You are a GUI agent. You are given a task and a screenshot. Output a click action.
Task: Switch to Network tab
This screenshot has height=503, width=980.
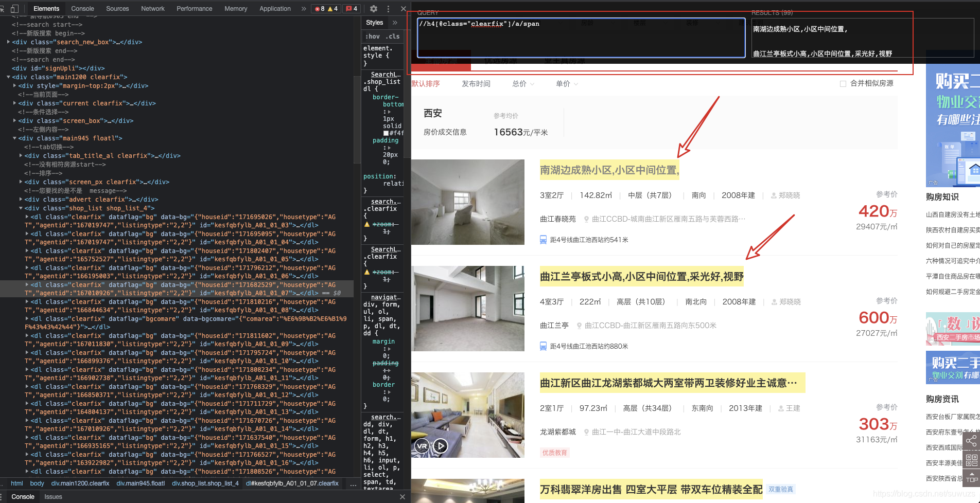153,9
